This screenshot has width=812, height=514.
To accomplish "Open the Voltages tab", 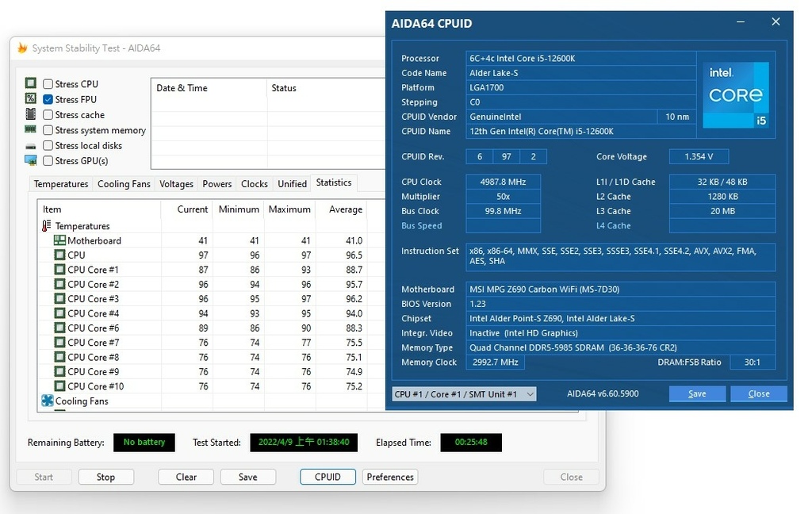I will (176, 184).
